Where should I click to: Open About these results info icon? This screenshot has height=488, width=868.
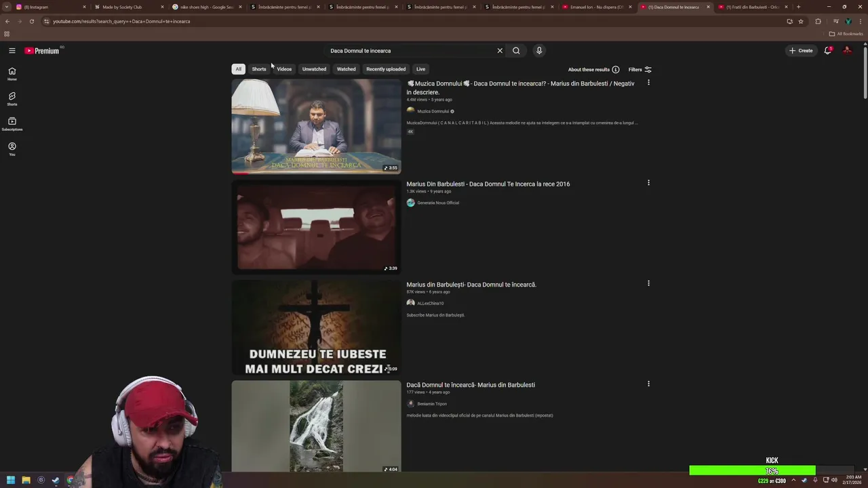click(x=615, y=69)
